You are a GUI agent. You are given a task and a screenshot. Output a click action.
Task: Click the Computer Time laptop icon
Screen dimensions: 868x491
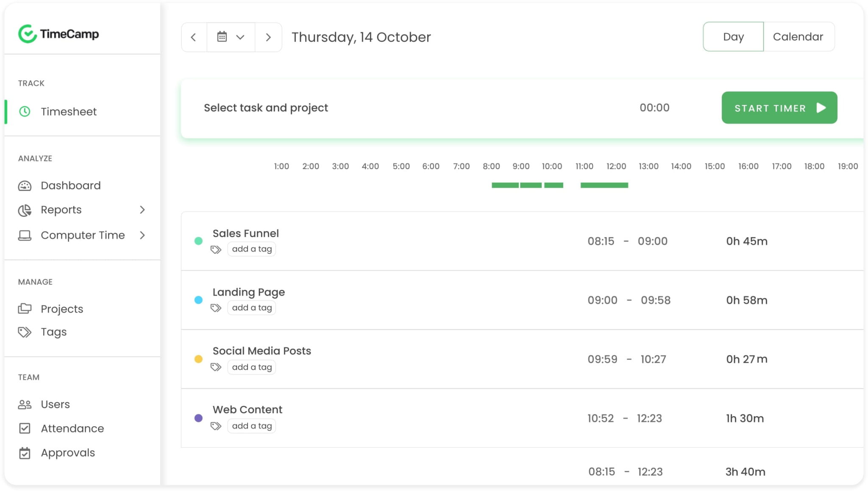(x=25, y=235)
